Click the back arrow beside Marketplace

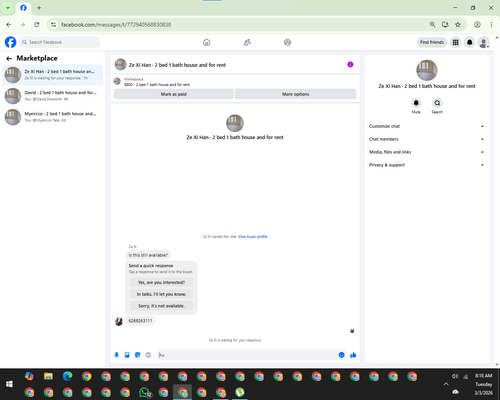tap(9, 59)
